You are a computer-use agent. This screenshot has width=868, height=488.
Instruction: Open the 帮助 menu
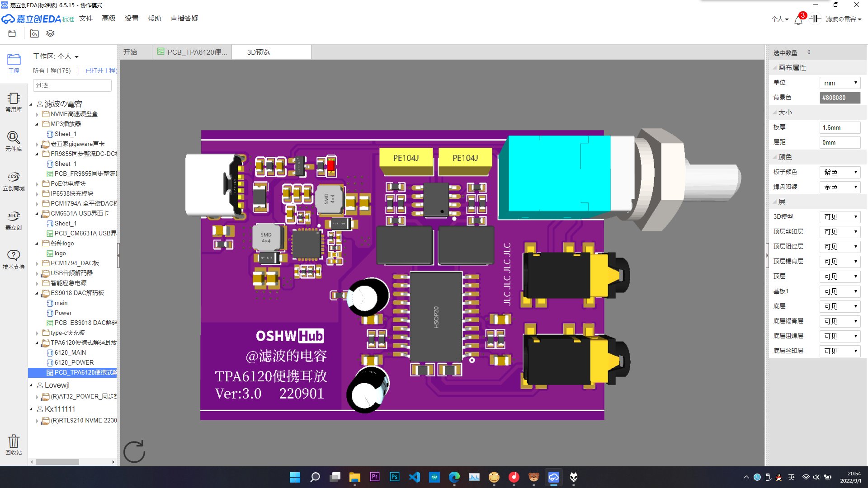[154, 19]
